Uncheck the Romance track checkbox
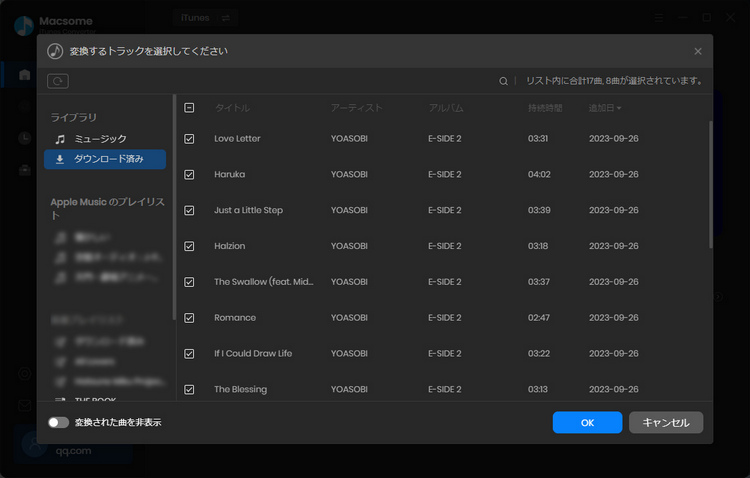Viewport: 750px width, 478px height. [189, 318]
